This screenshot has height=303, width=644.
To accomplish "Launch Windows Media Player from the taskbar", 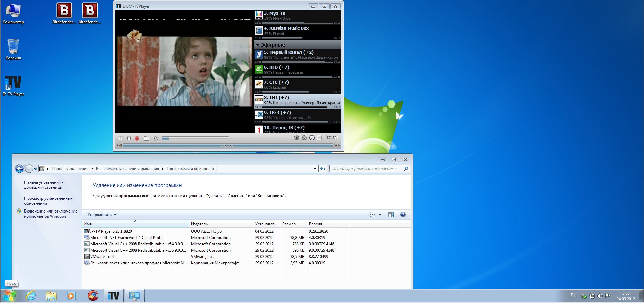I will coord(71,296).
